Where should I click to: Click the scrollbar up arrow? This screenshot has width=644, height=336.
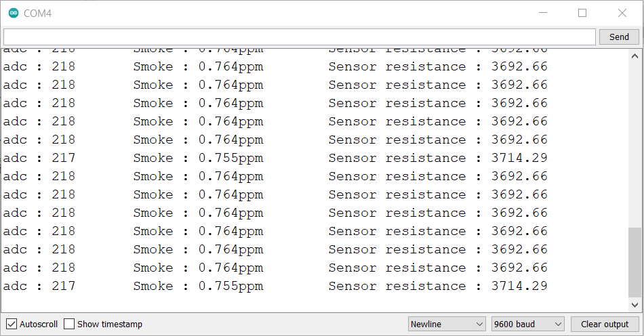635,56
